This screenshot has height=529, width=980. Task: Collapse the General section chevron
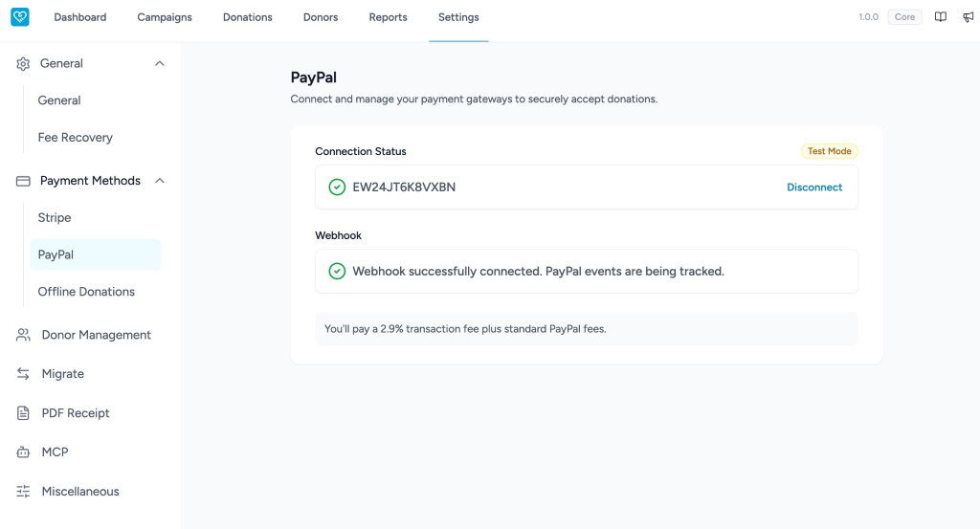[x=160, y=63]
